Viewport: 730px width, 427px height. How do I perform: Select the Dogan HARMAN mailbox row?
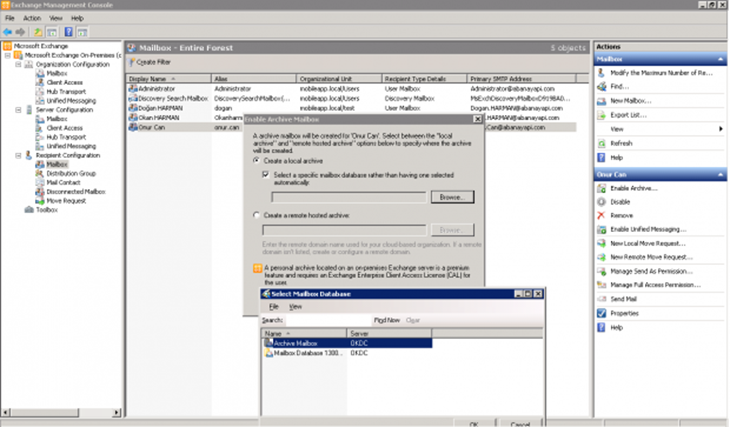[x=351, y=108]
